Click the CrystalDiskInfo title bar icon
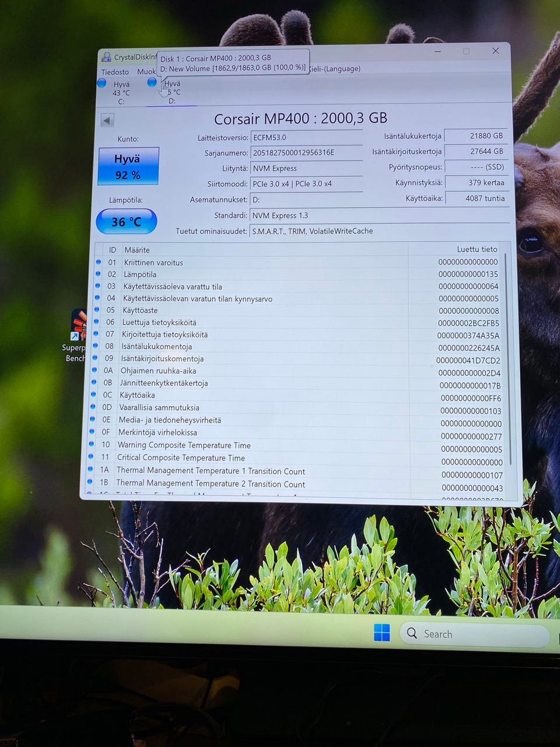Viewport: 560px width, 747px height. click(106, 57)
